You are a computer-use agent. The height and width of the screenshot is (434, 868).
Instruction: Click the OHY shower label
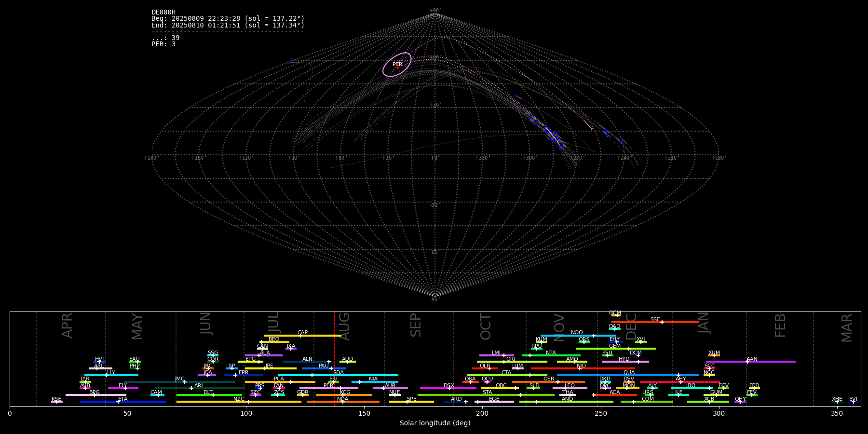(x=740, y=399)
